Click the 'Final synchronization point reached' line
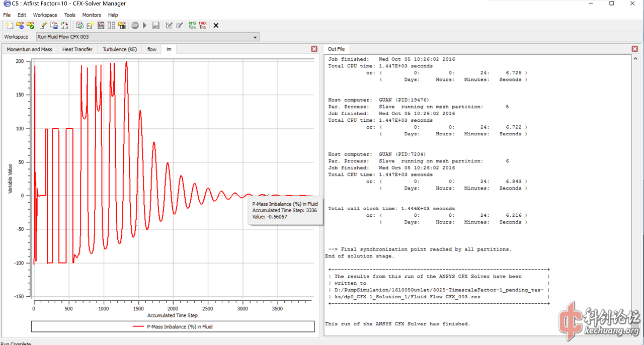The width and height of the screenshot is (644, 345). [x=420, y=249]
